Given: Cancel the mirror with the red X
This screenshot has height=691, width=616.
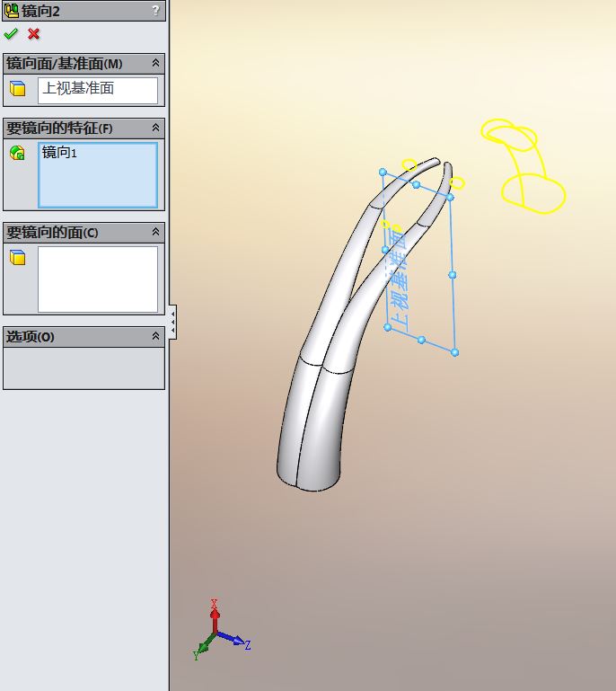Looking at the screenshot, I should click(x=34, y=34).
